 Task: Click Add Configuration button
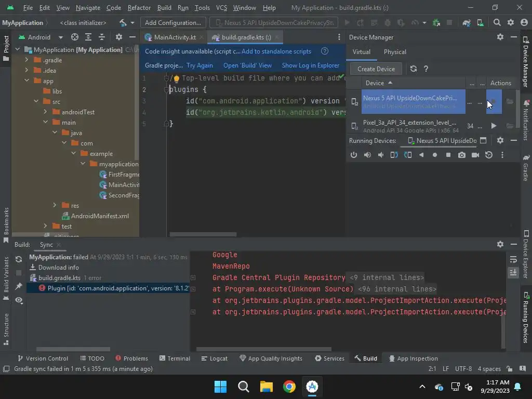coord(172,23)
